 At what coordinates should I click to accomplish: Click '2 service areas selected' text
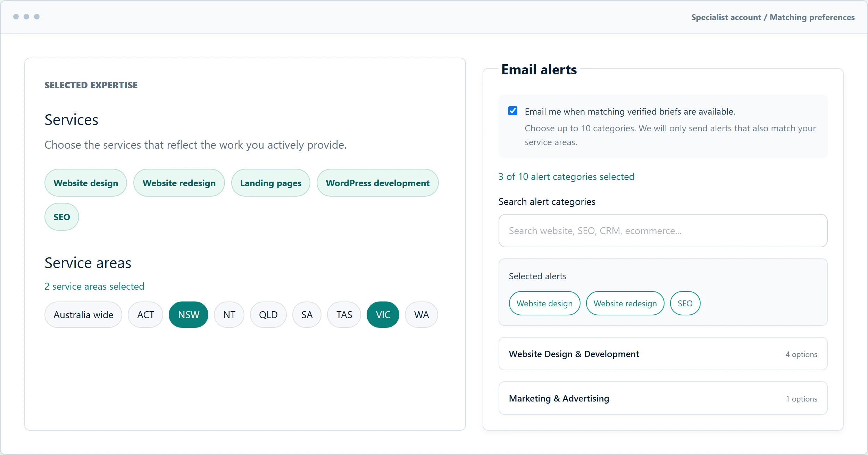pos(94,287)
